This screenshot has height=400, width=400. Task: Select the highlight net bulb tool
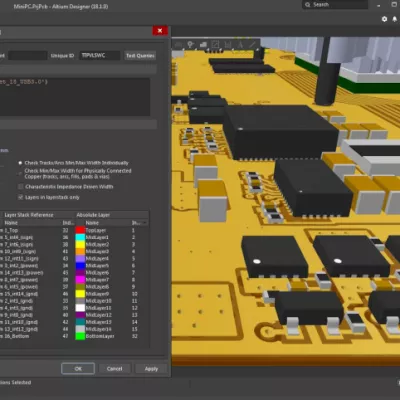click(x=190, y=44)
